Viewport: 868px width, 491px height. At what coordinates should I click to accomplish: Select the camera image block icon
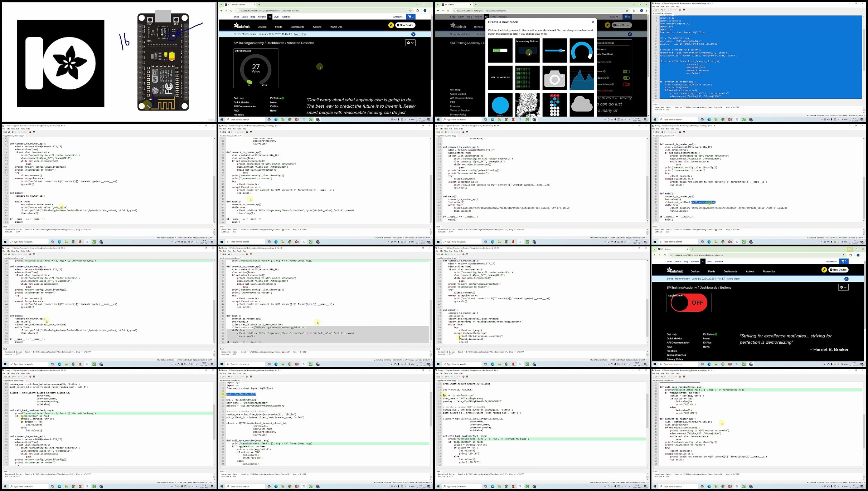point(554,78)
